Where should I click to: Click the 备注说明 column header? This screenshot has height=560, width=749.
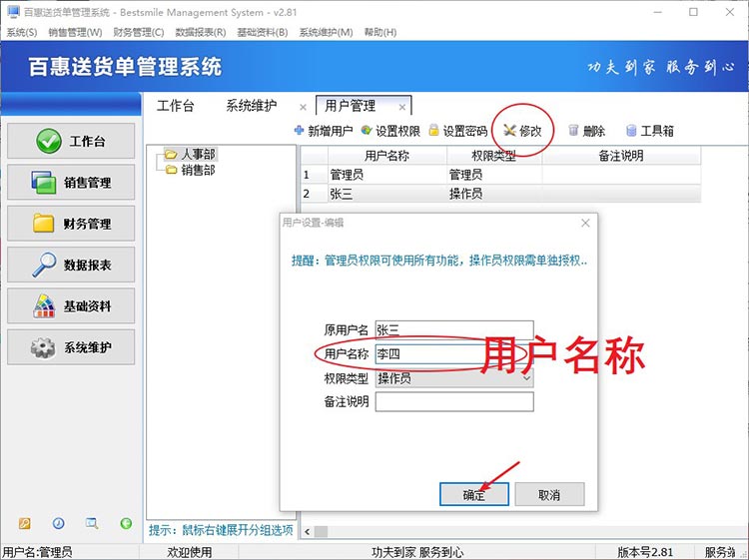(621, 156)
